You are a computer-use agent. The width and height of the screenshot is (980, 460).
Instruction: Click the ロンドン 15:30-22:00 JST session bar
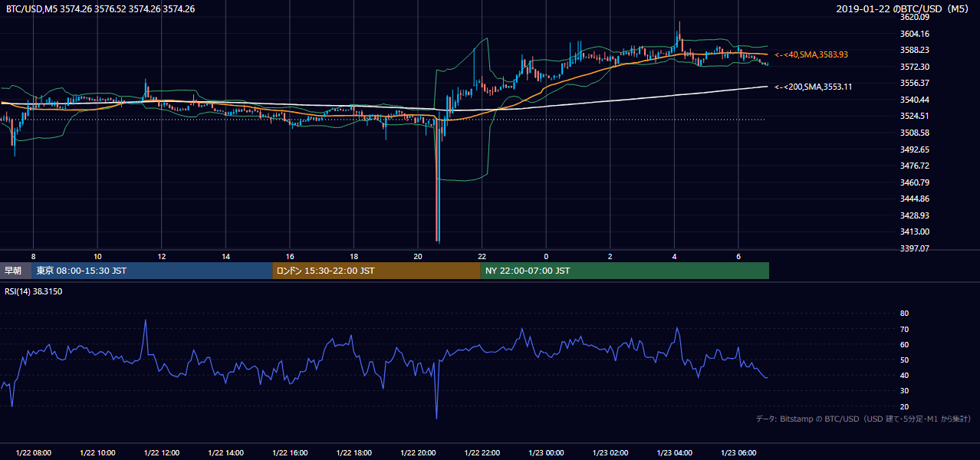pos(377,271)
